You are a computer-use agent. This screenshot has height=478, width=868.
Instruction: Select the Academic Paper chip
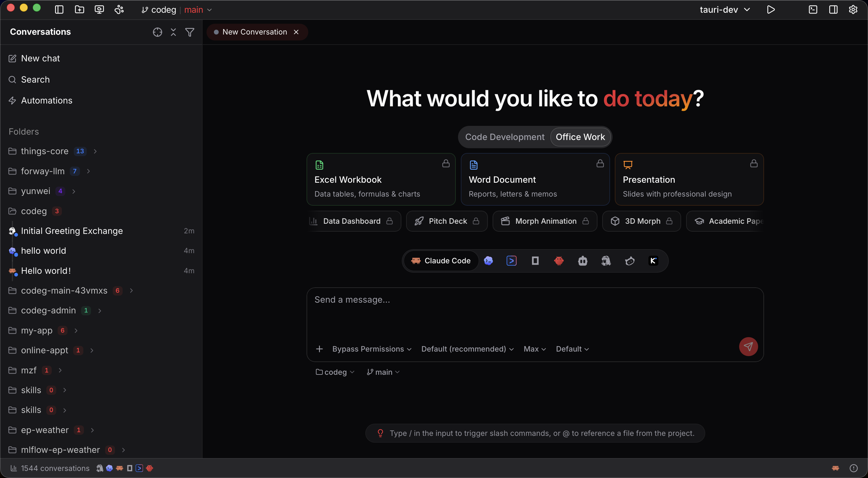[725, 221]
